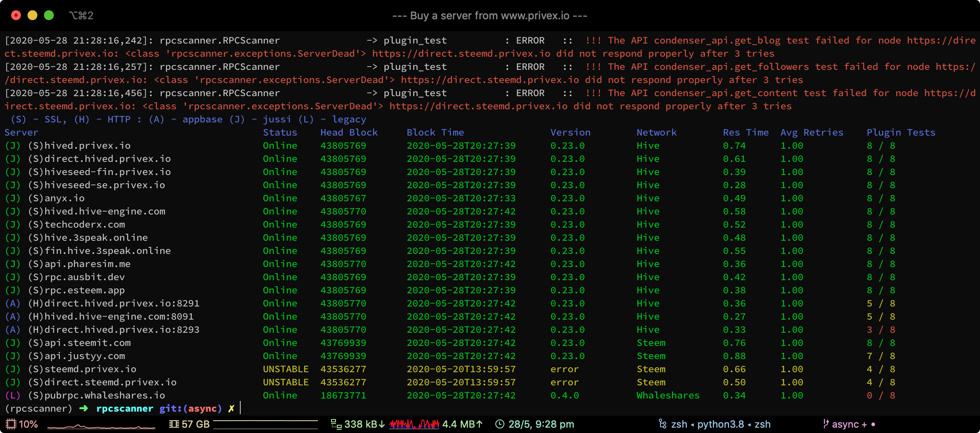Click the 'Head Block' column header
This screenshot has width=980, height=433.
tap(349, 132)
